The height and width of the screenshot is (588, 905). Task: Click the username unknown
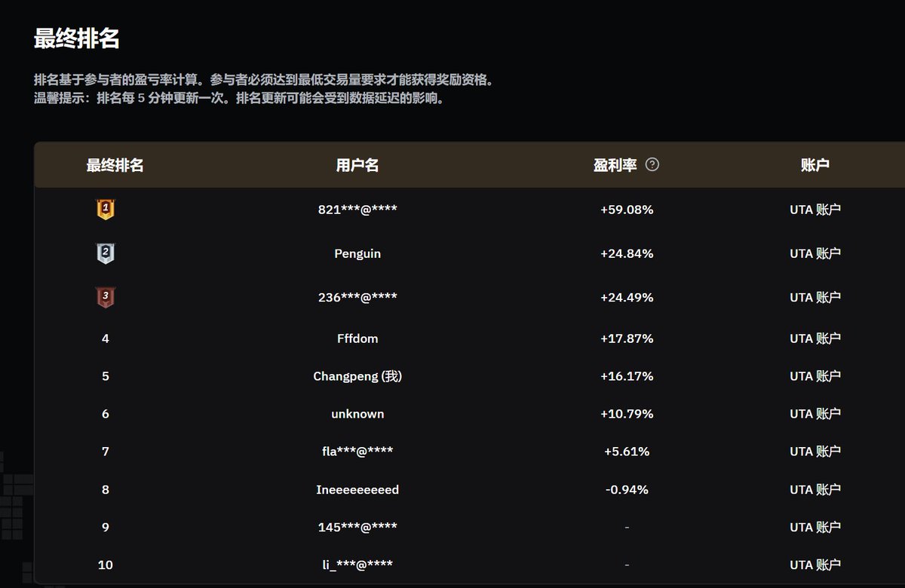pos(357,414)
